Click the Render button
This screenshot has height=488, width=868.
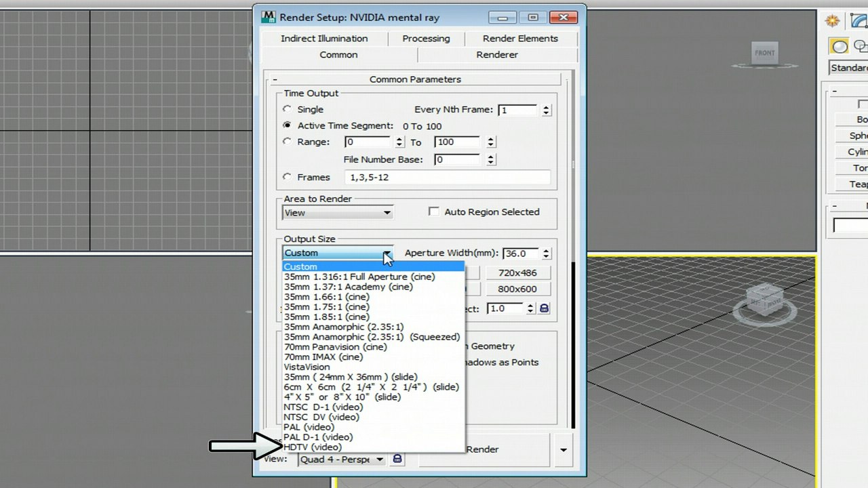coord(486,449)
